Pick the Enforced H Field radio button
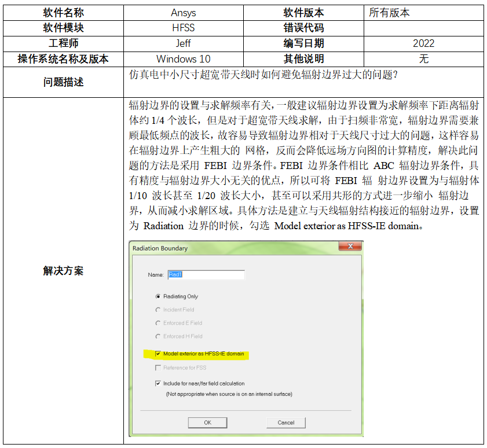This screenshot has width=487, height=448. [158, 336]
